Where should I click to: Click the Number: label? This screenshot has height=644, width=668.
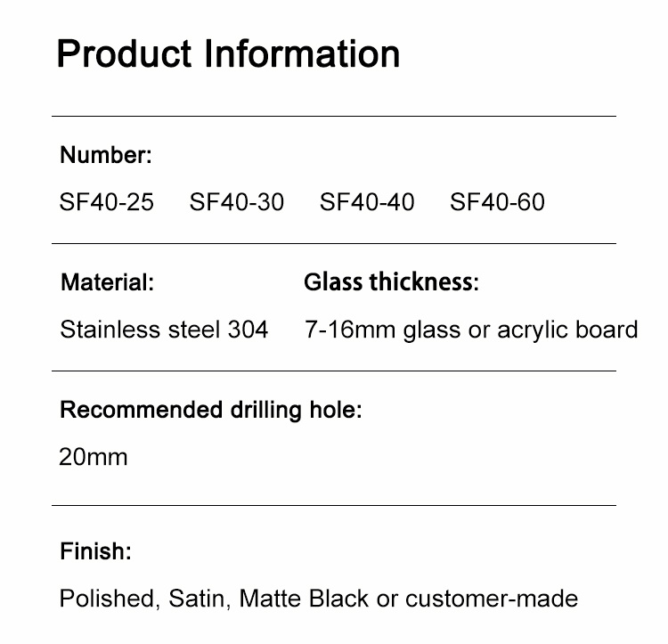(106, 155)
